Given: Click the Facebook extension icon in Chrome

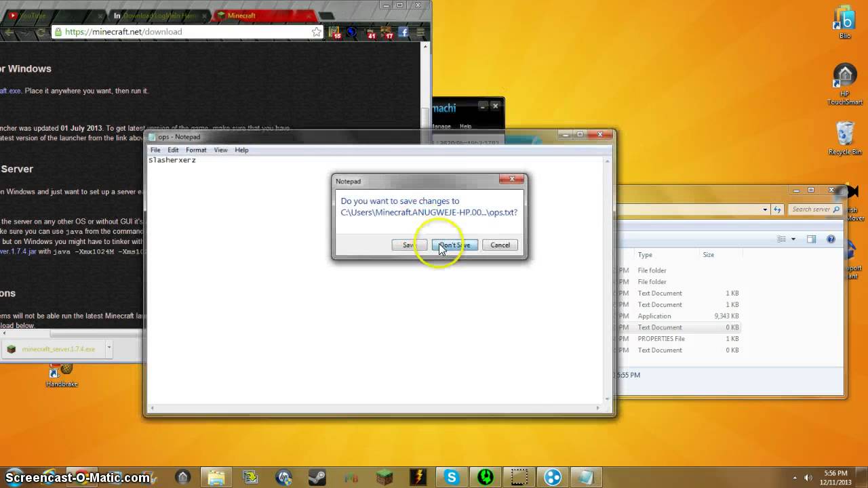Looking at the screenshot, I should point(403,32).
